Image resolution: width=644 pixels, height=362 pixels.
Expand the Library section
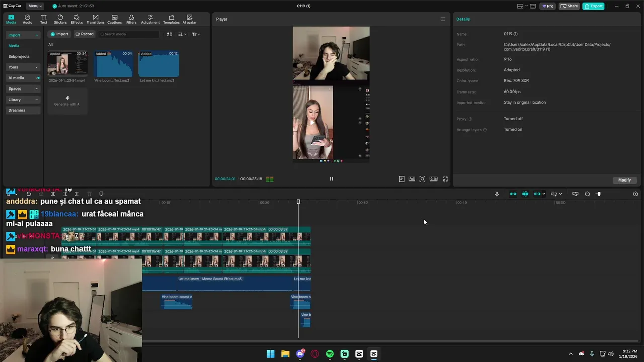pos(23,100)
